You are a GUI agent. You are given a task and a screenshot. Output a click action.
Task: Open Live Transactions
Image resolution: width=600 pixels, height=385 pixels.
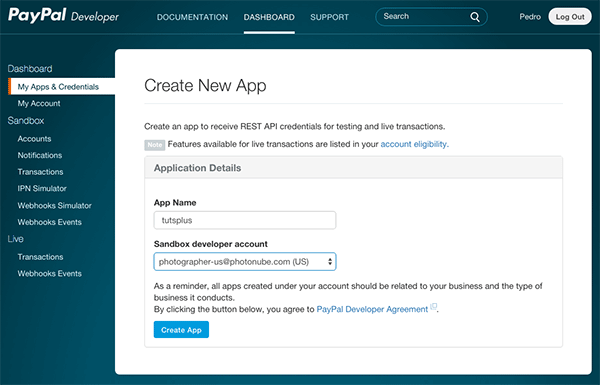click(40, 257)
